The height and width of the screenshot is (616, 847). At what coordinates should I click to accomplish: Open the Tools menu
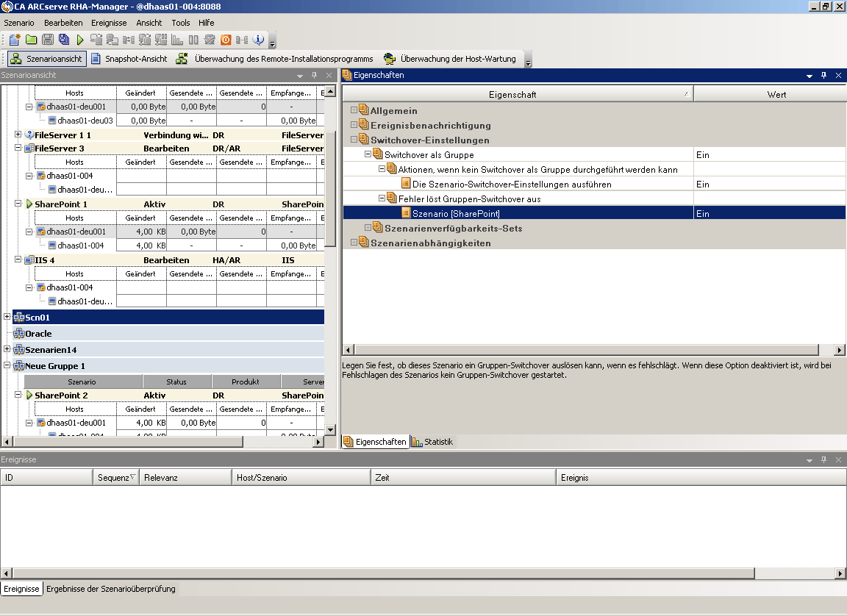(181, 23)
